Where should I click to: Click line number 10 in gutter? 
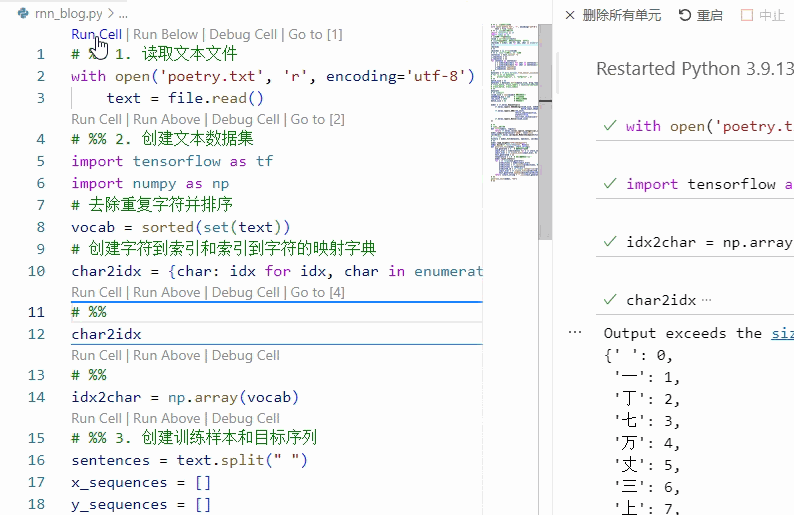[x=36, y=271]
